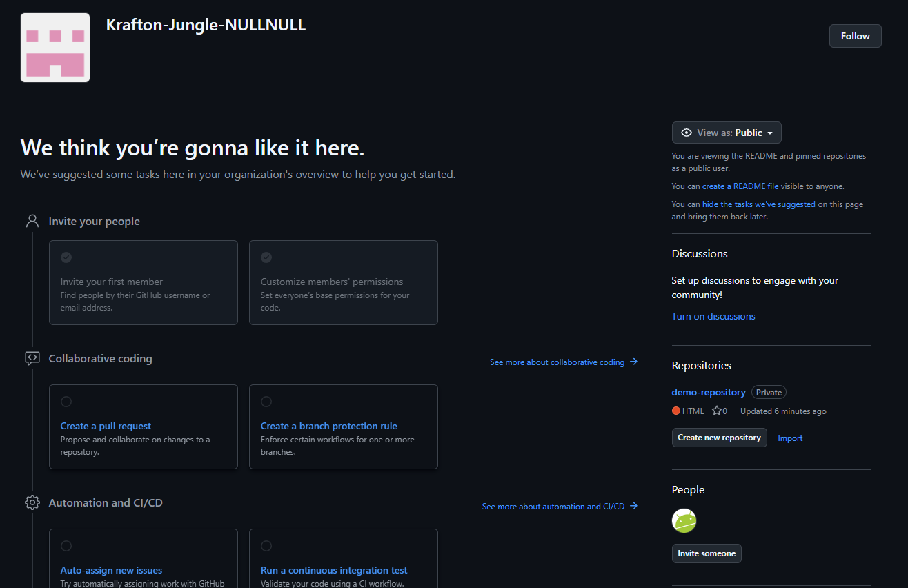The image size is (908, 588).
Task: Click checkmark on Customize members' permissions card
Action: point(266,257)
